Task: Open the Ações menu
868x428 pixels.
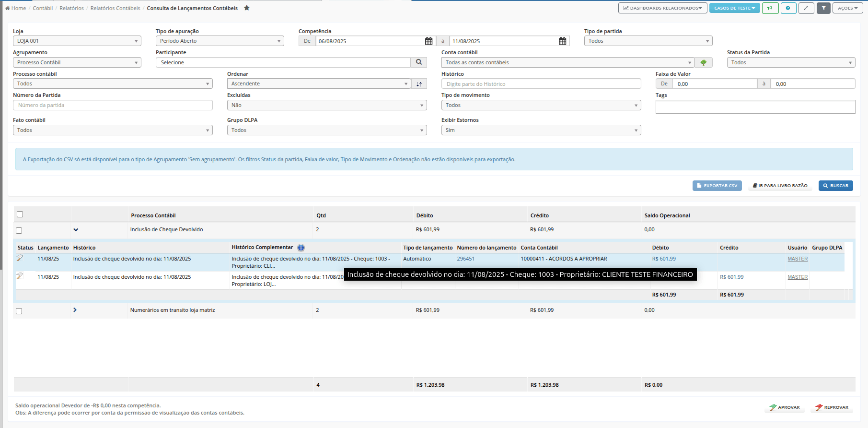Action: tap(847, 8)
